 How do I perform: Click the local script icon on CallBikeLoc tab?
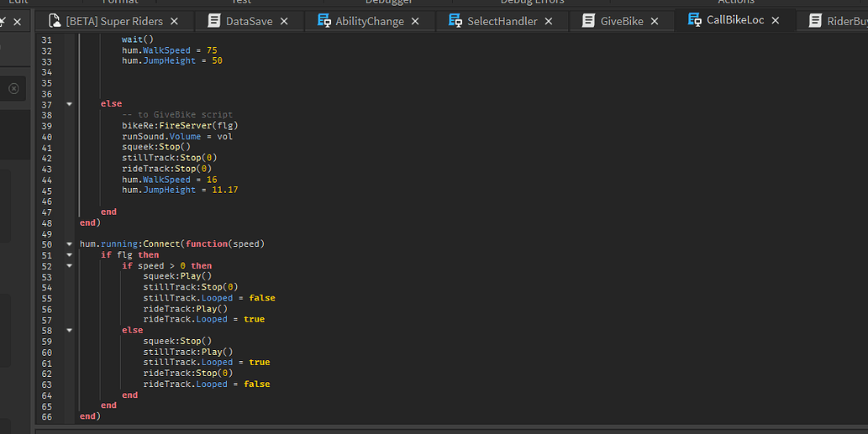695,19
